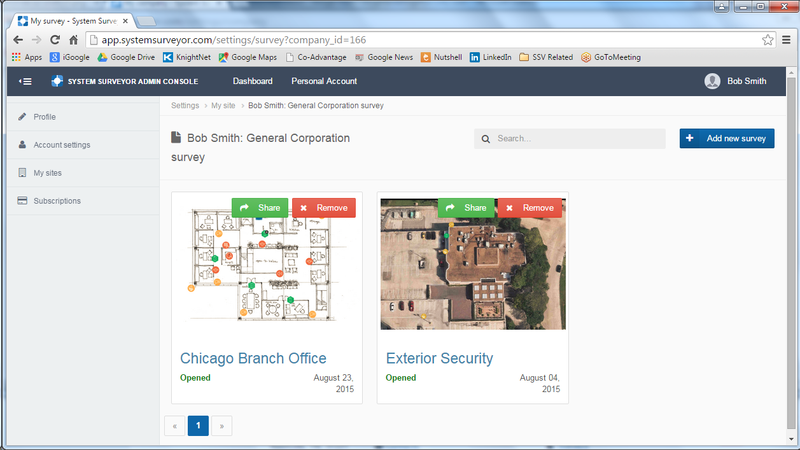Open the LinkedIn bookmark
Image resolution: width=800 pixels, height=450 pixels.
pyautogui.click(x=490, y=57)
